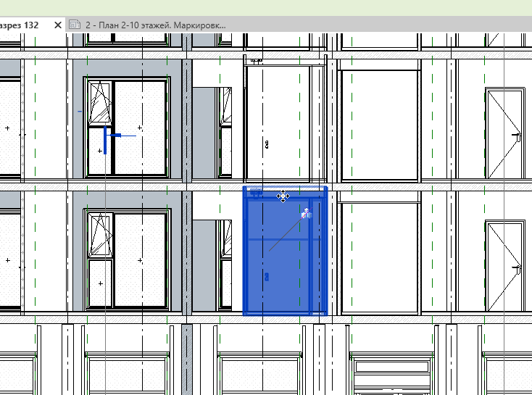532x395 pixels.
Task: Switch to the 'азрез 132' section tab
Action: (20, 25)
